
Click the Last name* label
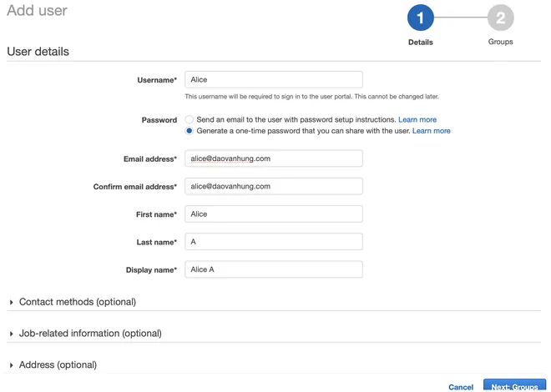click(x=157, y=242)
